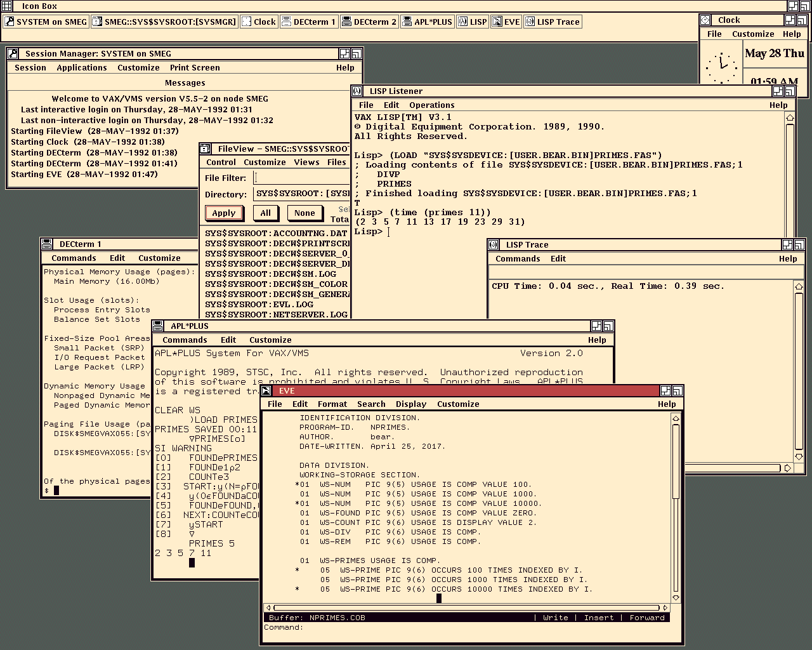Click Buffer: NPRIMES.COB in EVE status line
This screenshot has width=812, height=650.
pos(317,618)
